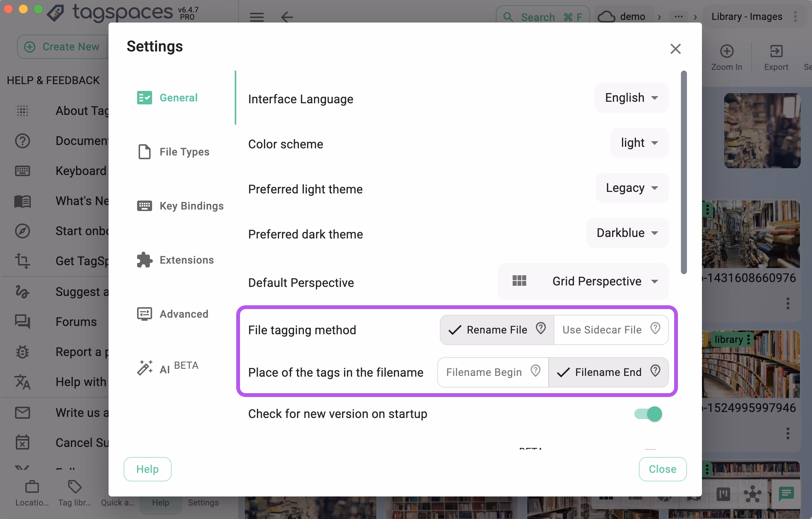Open the Advanced settings icon

click(x=145, y=314)
